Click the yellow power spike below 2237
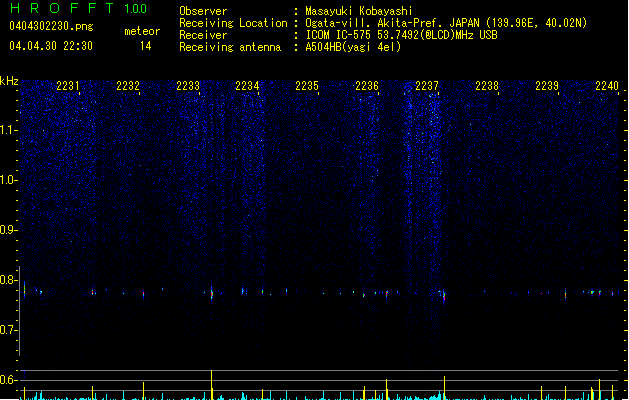 pos(444,387)
